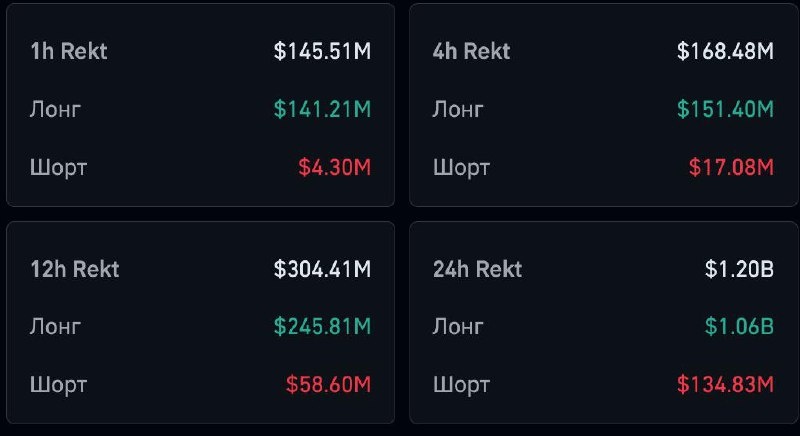The height and width of the screenshot is (436, 800).
Task: Select the 12h short value $58.60M
Action: (328, 384)
